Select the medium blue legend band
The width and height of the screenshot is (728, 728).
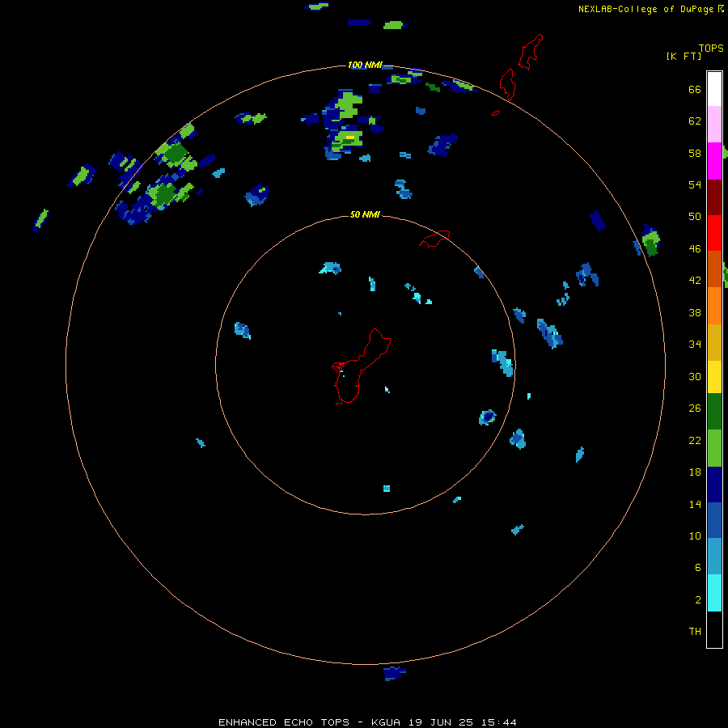pyautogui.click(x=714, y=520)
